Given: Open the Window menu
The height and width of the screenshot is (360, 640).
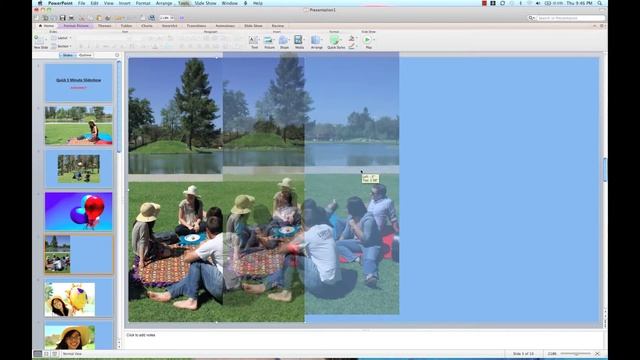Looking at the screenshot, I should click(229, 3).
